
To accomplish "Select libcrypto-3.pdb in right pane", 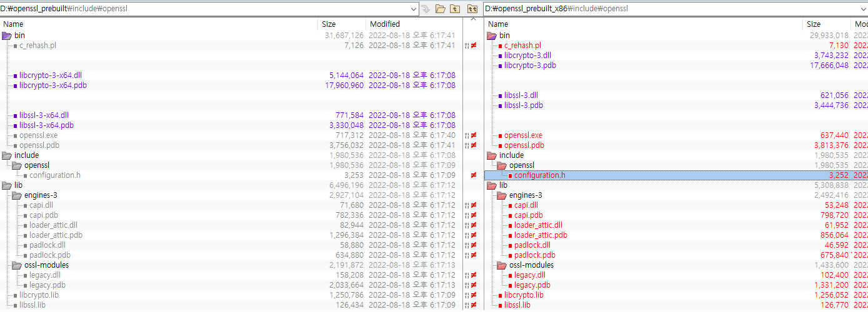I will [530, 66].
